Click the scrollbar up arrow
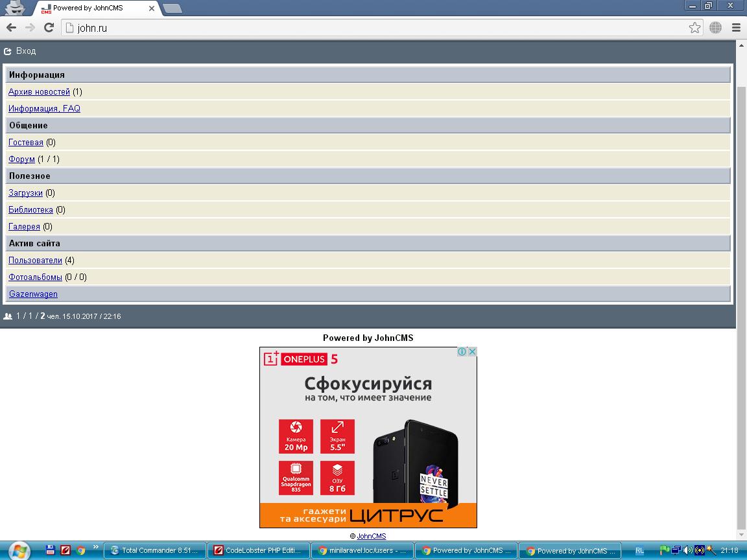The width and height of the screenshot is (747, 560). (741, 45)
